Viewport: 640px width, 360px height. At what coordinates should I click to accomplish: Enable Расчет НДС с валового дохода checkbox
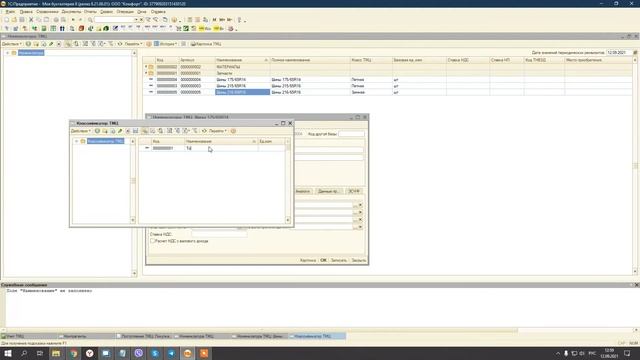tap(152, 241)
